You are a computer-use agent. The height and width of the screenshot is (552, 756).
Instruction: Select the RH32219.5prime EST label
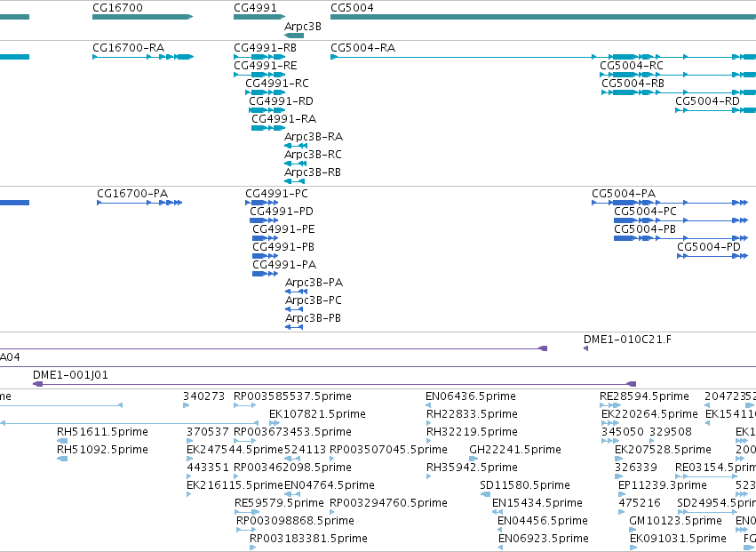pyautogui.click(x=472, y=432)
